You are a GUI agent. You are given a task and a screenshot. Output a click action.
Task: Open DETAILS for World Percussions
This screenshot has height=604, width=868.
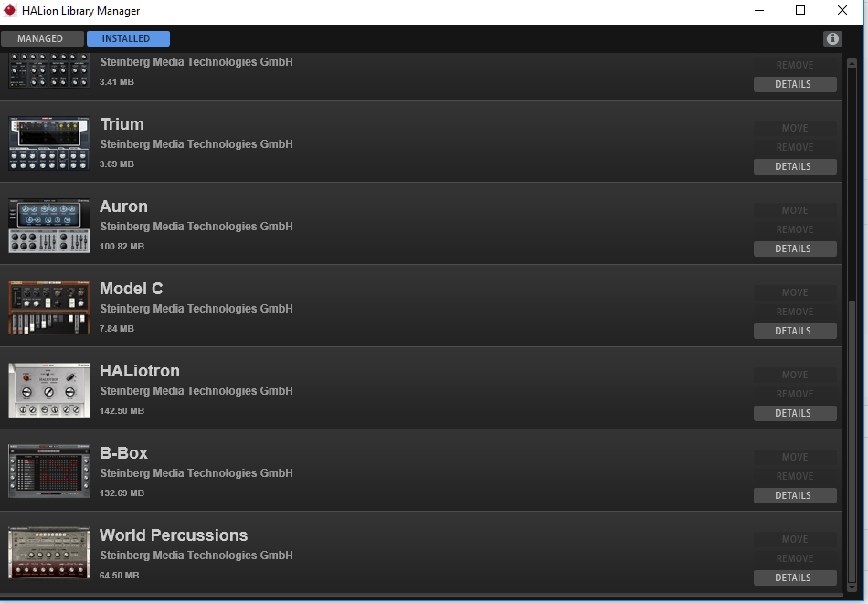click(x=795, y=578)
